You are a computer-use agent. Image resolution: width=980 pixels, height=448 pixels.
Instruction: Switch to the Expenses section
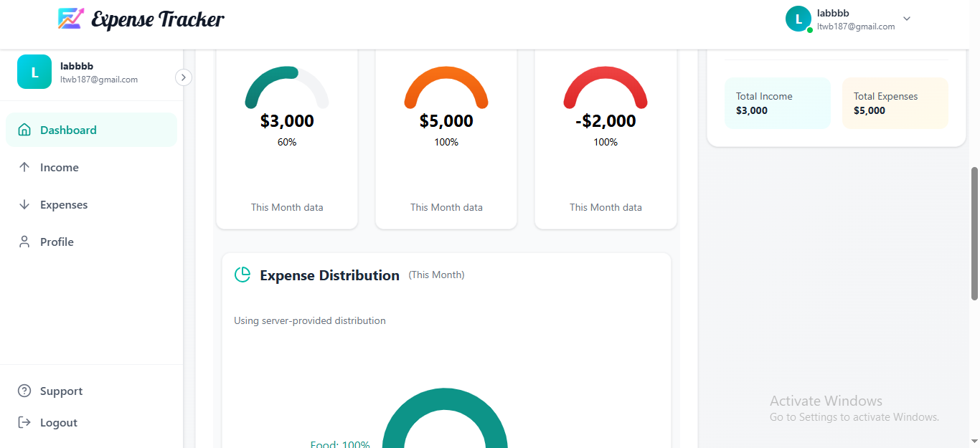pos(65,204)
